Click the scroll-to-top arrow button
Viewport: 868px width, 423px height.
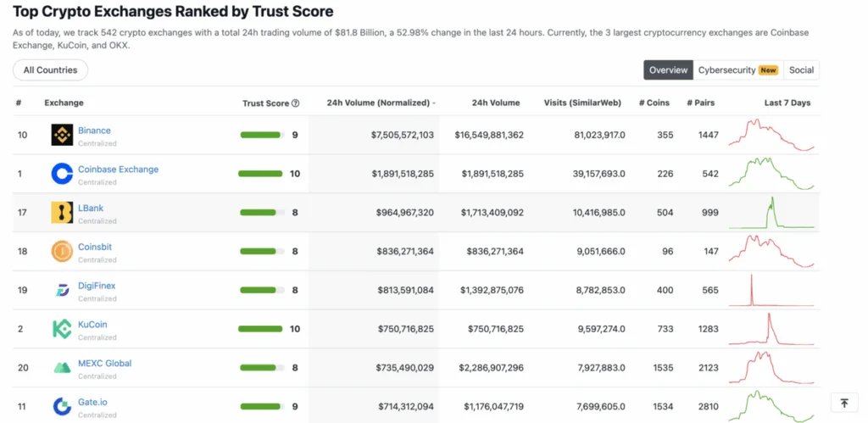coord(844,404)
